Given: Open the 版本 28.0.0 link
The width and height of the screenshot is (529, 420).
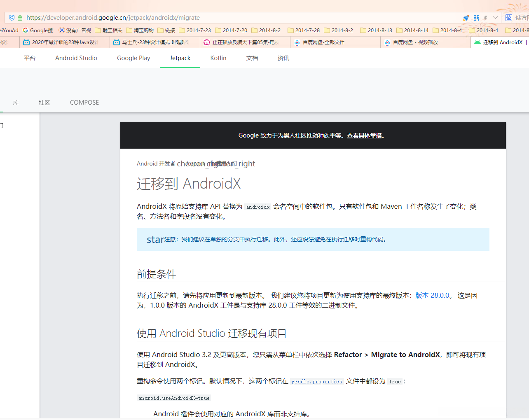Looking at the screenshot, I should click(432, 295).
